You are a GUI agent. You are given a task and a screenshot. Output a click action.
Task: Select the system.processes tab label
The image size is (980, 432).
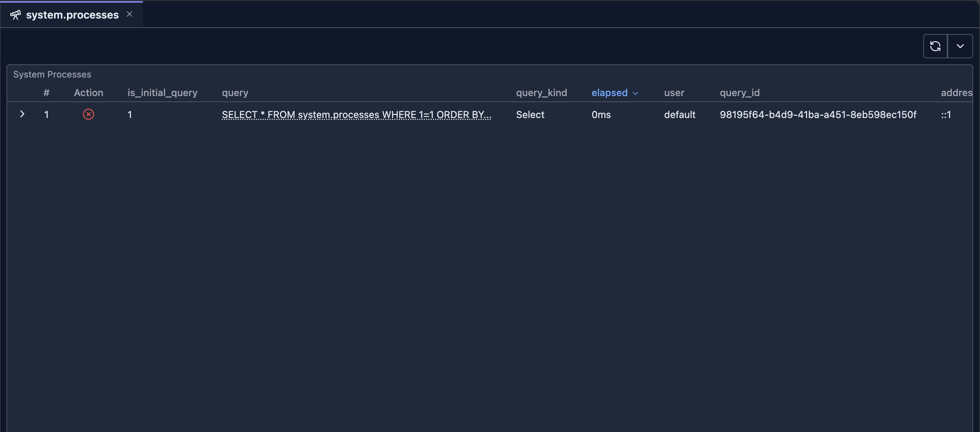(x=72, y=15)
